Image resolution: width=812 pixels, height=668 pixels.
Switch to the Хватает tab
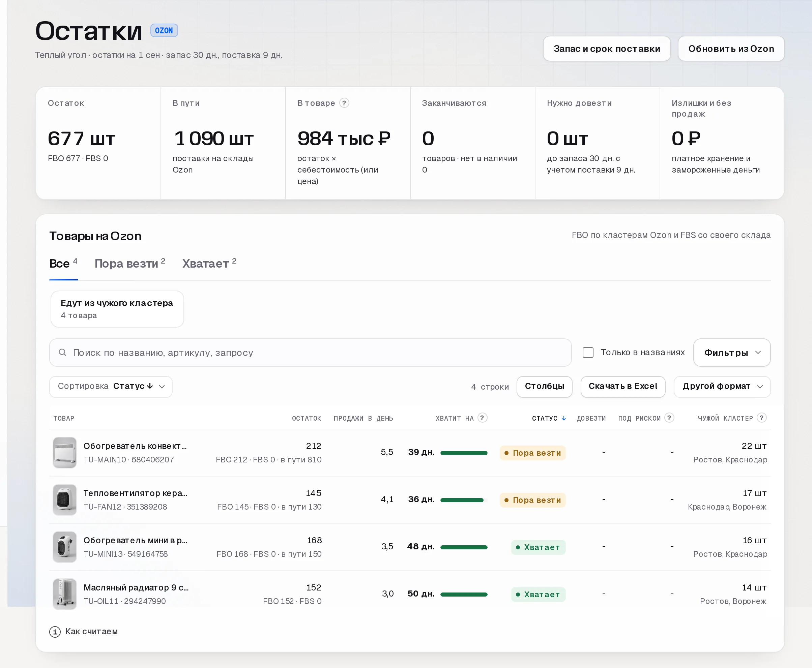pyautogui.click(x=209, y=264)
